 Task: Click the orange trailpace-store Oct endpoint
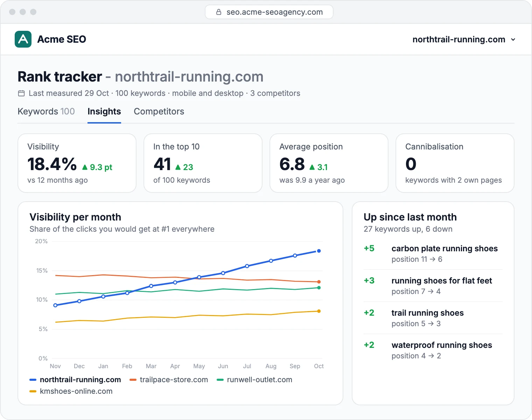tap(319, 282)
